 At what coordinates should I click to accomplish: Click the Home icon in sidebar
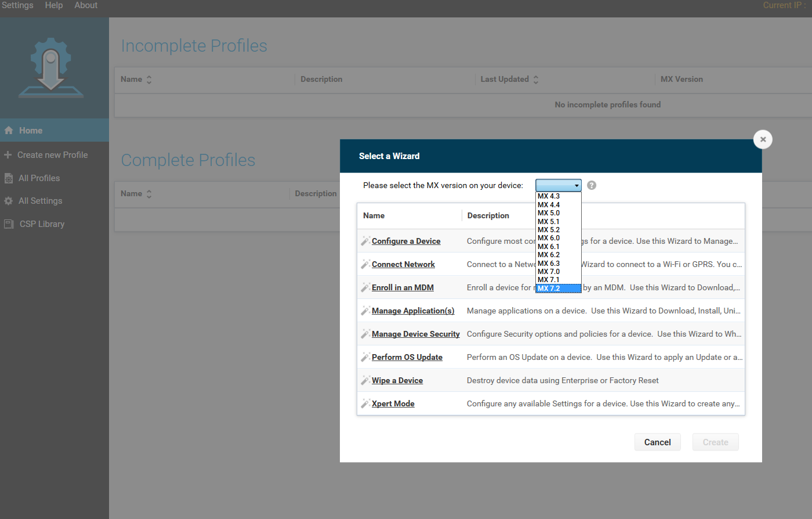9,131
